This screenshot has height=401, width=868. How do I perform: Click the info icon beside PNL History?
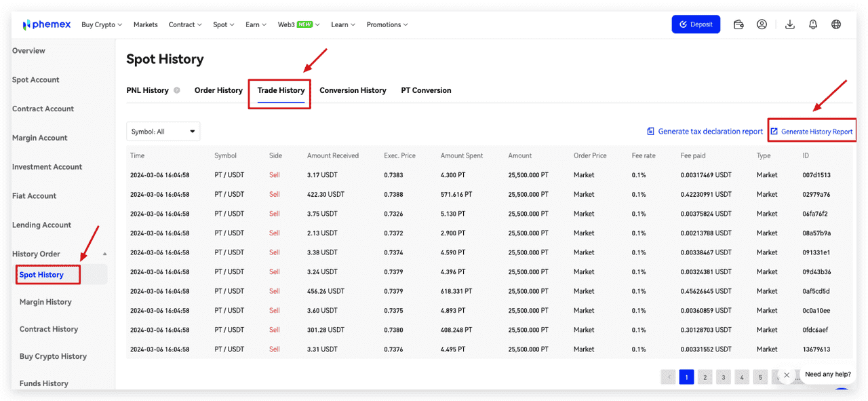coord(177,90)
